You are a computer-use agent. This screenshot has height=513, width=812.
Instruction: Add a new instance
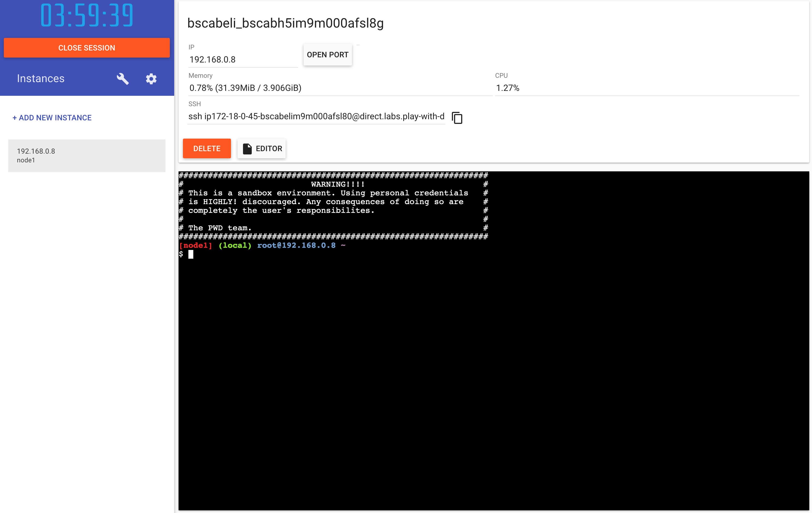(52, 118)
